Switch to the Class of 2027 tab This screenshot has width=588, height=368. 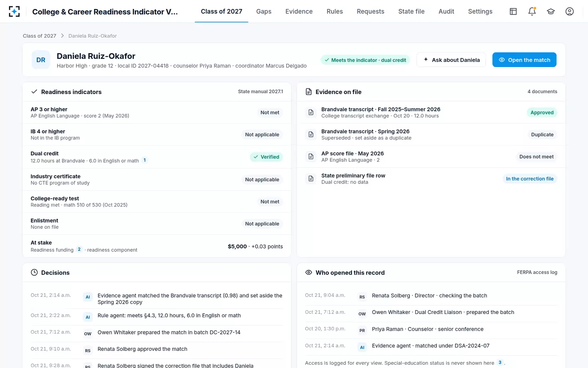point(221,11)
